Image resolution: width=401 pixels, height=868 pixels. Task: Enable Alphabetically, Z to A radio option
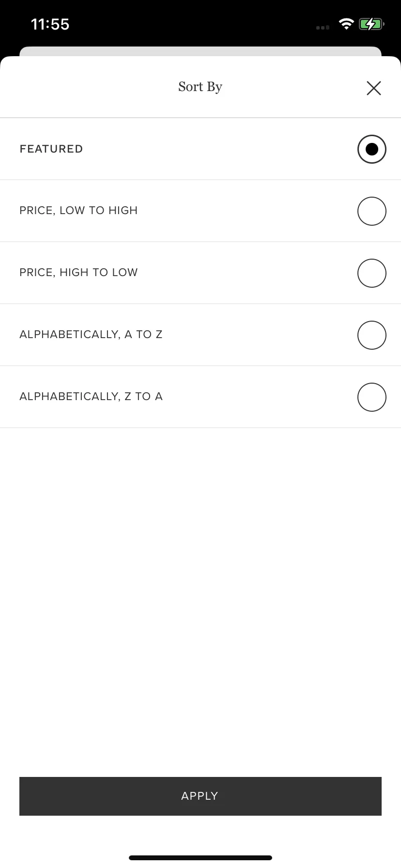[372, 397]
